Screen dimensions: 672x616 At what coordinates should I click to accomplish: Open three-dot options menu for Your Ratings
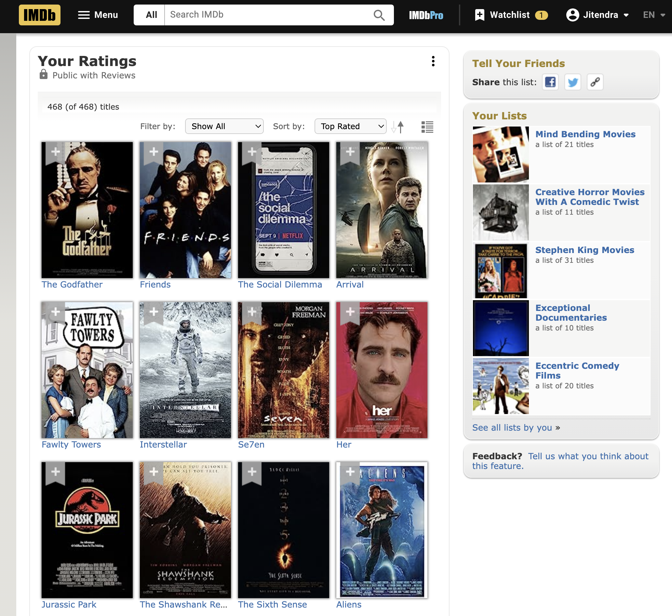tap(433, 61)
